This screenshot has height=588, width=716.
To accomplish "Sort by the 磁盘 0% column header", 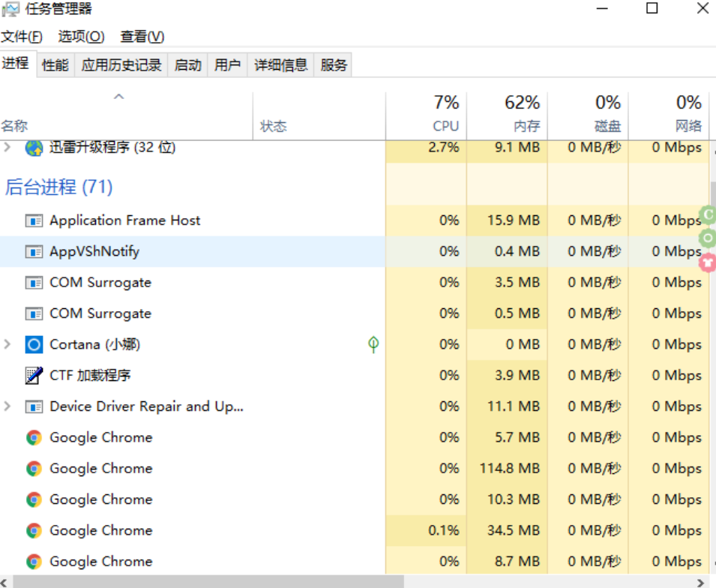I will coord(588,116).
